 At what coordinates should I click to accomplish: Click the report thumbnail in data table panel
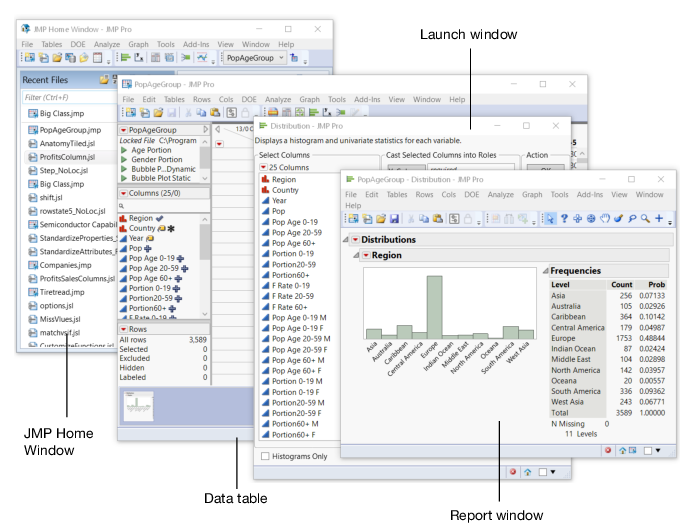138,406
